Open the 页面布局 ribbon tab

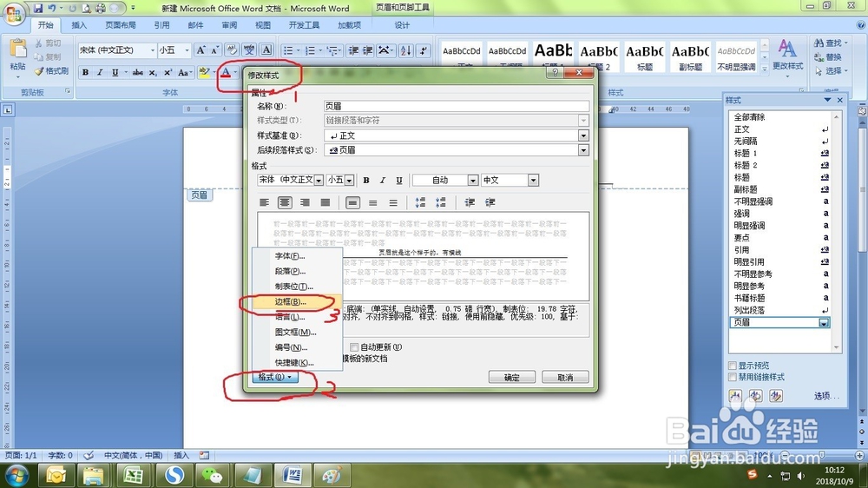[x=120, y=25]
